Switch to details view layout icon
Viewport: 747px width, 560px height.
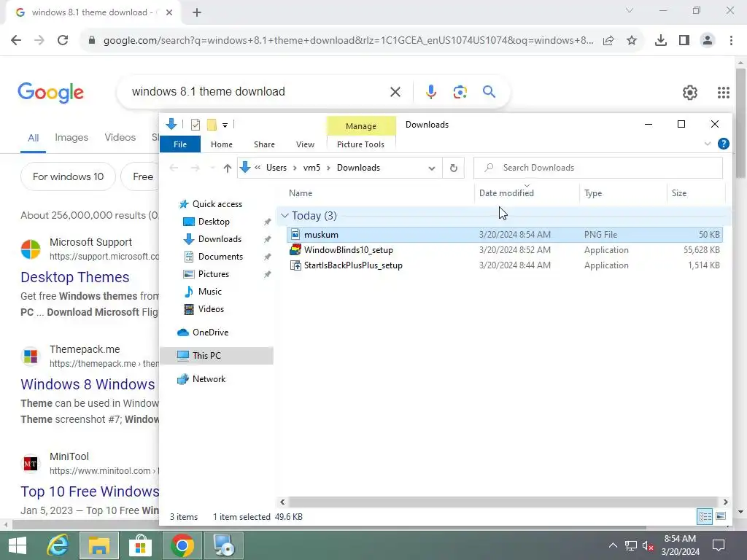click(705, 516)
